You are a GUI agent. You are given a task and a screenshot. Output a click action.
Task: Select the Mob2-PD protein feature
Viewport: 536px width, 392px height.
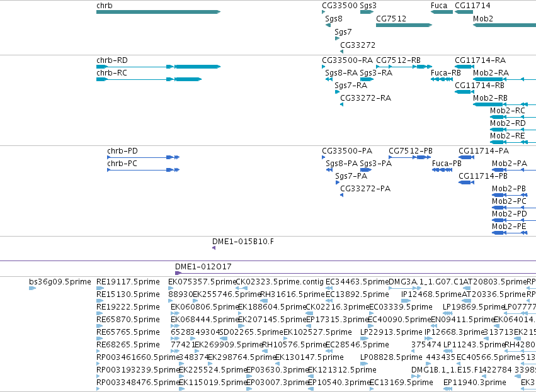tap(514, 221)
